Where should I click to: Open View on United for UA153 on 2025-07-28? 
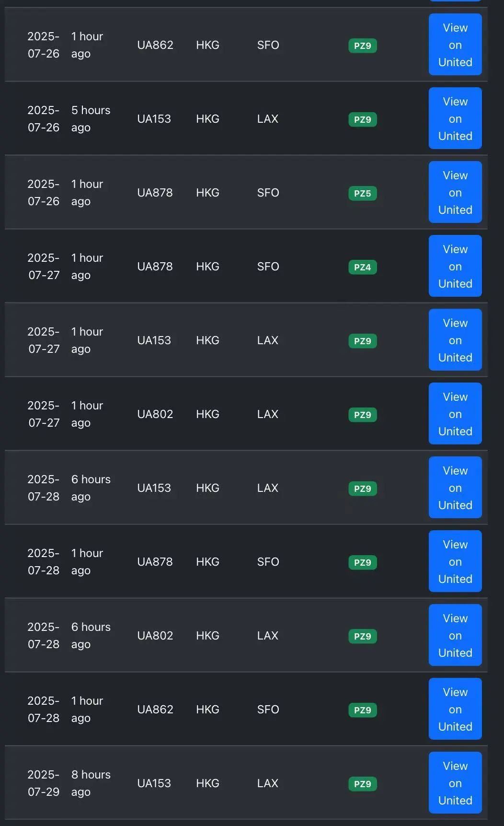click(x=455, y=488)
